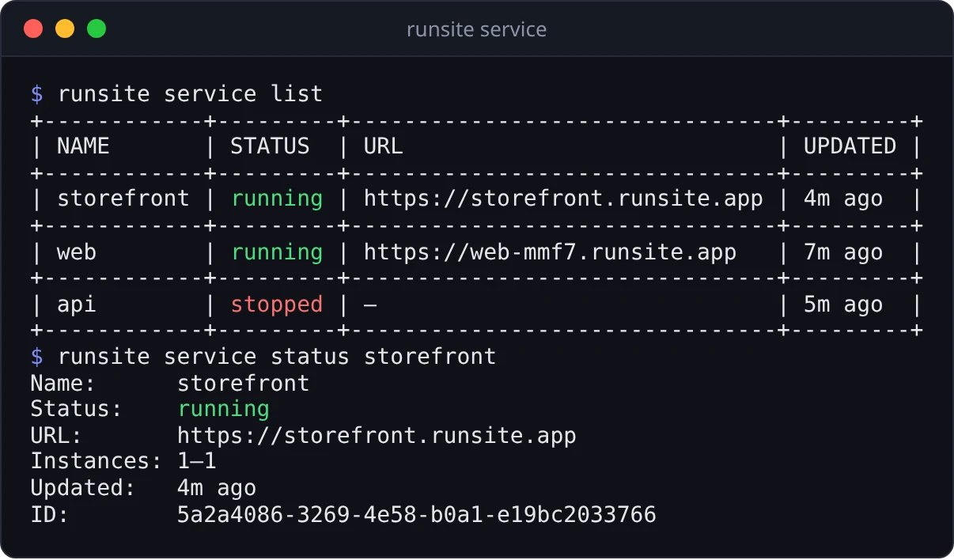
Task: Click the '1–1' instances value
Action: tap(197, 461)
